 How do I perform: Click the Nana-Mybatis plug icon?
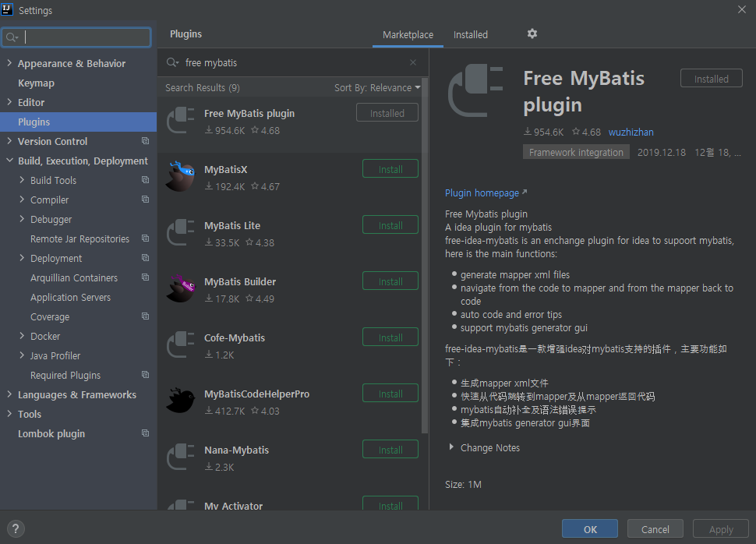tap(180, 457)
